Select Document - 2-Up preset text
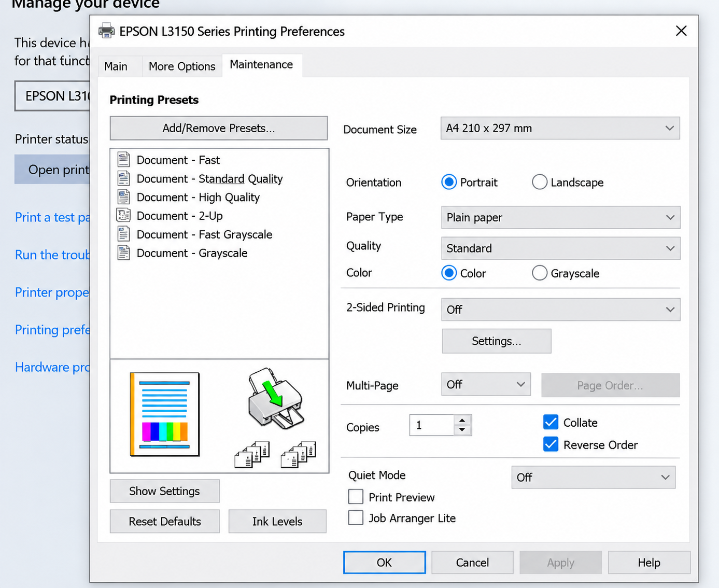The image size is (719, 588). click(180, 216)
